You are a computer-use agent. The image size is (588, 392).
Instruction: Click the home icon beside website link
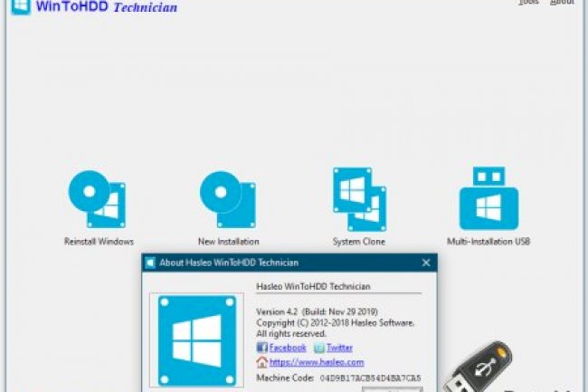coord(261,362)
